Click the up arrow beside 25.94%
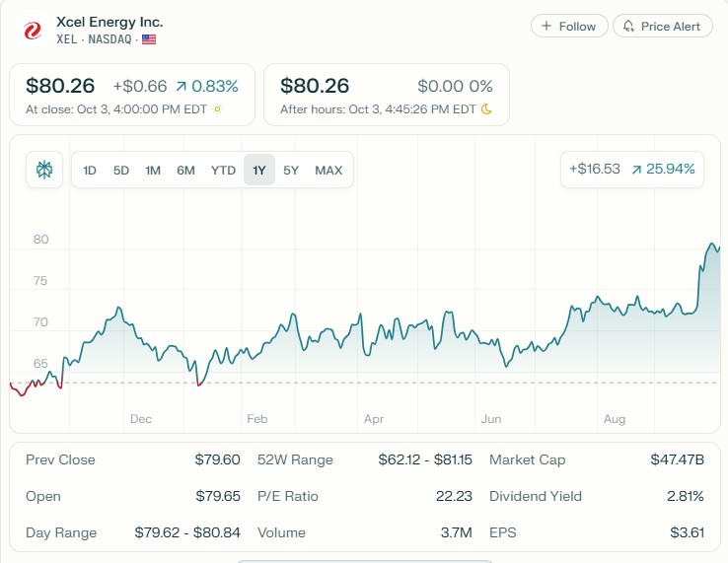728x563 pixels. (x=635, y=170)
